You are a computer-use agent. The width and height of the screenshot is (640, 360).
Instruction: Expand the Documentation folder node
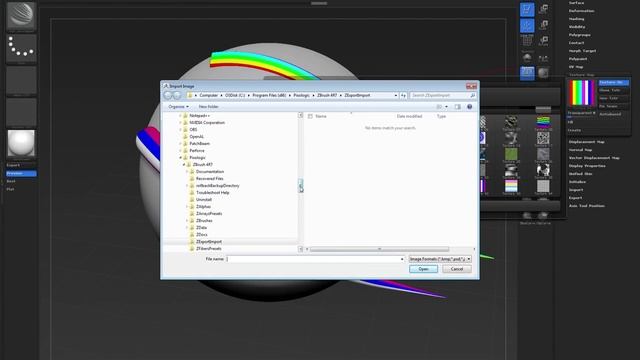[187, 171]
